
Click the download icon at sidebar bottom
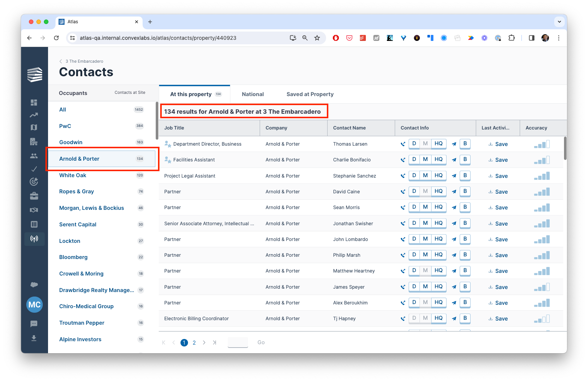(34, 338)
